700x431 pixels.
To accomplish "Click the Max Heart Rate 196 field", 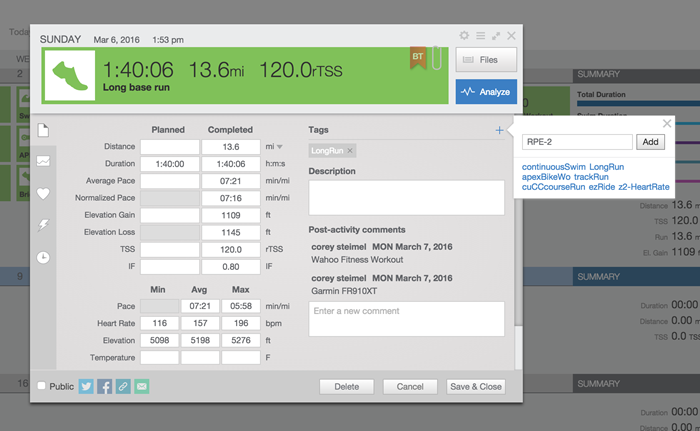I will 241,323.
